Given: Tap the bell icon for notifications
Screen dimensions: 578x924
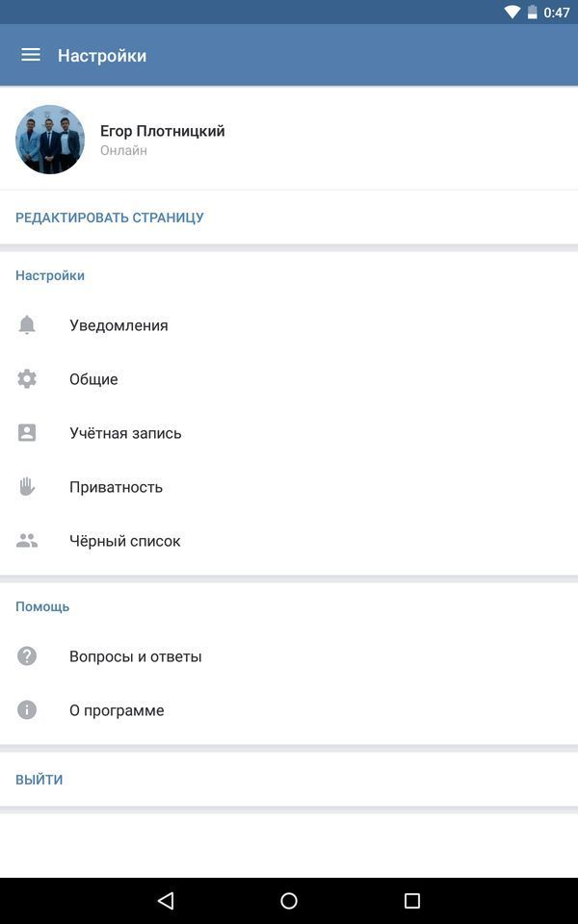Looking at the screenshot, I should click(27, 325).
